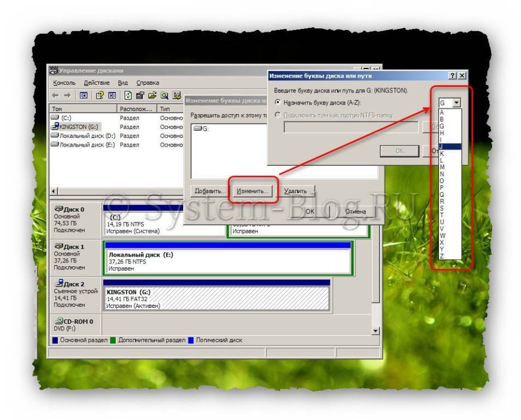Choose letter Z in the drive letter list
Viewport: 521px width, 420px height.
click(449, 256)
